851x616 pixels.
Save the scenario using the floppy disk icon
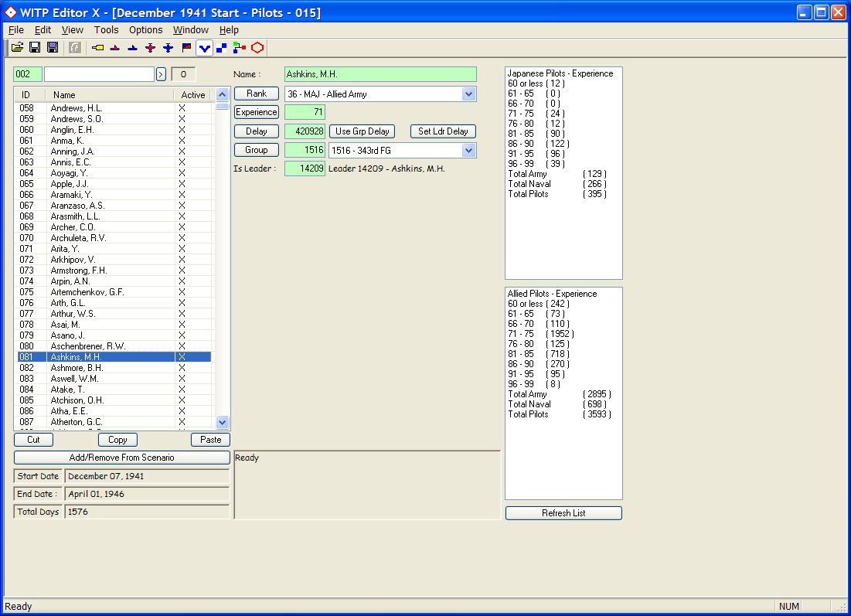click(35, 48)
